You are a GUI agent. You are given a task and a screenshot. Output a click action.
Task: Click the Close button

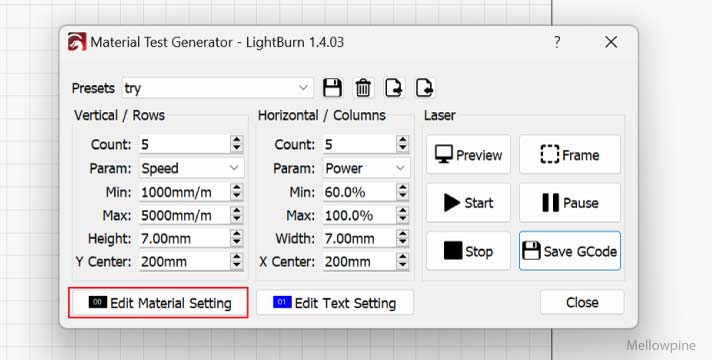[582, 302]
